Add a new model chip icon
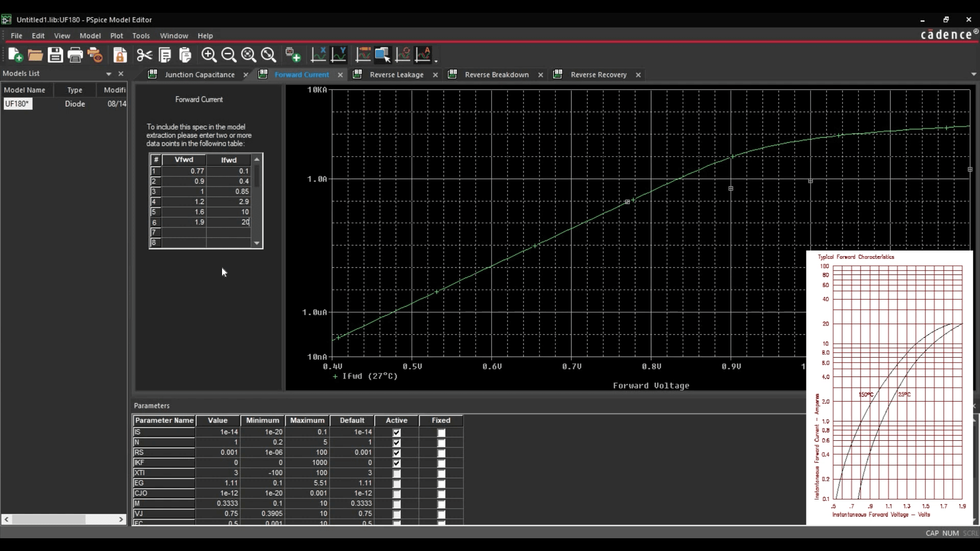 point(293,55)
